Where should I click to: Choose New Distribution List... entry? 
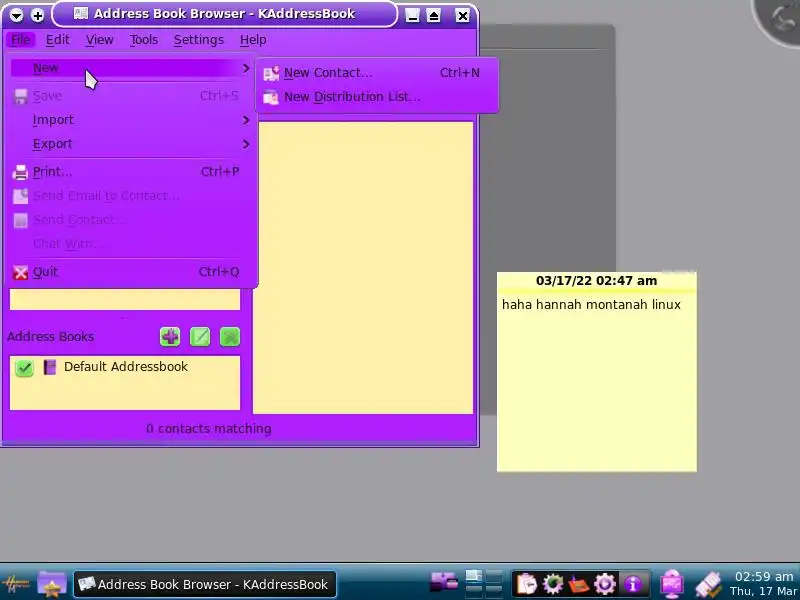click(x=377, y=97)
